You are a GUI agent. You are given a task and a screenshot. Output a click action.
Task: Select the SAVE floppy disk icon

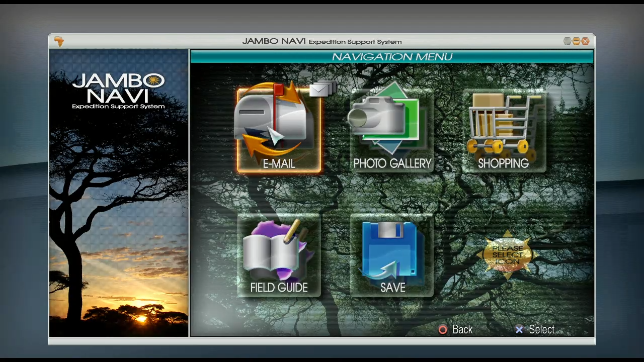click(392, 255)
